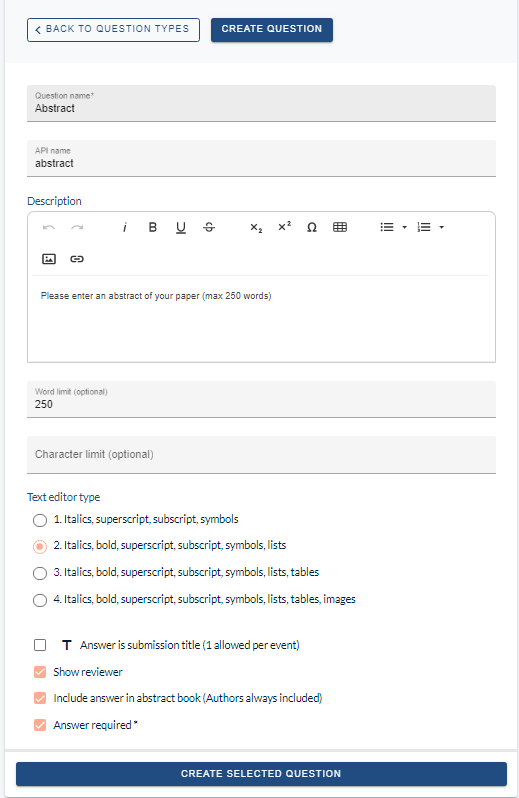
Task: Underline the selected description text
Action: click(x=181, y=227)
